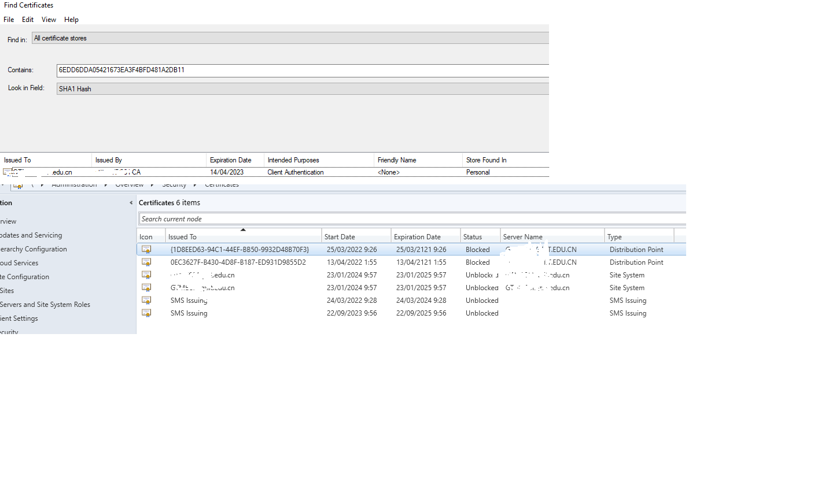Select the Sites node in the sidebar
825x504 pixels.
coord(7,290)
